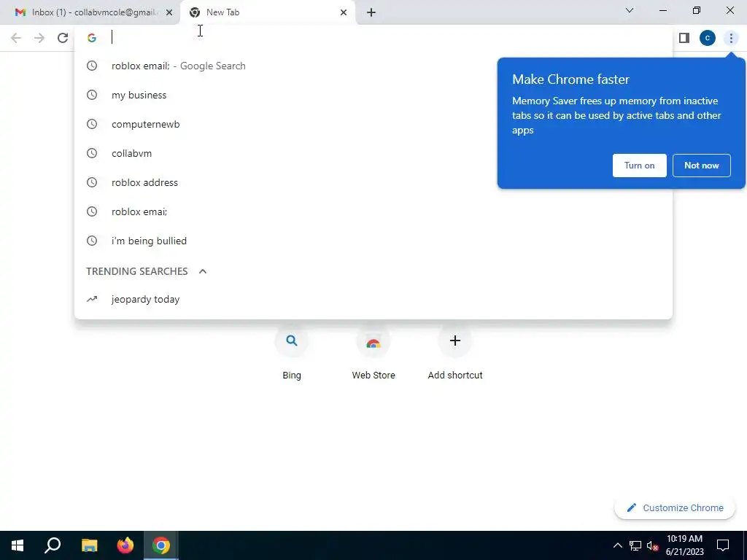Close the Gmail Inbox tab
The height and width of the screenshot is (560, 747).
169,12
